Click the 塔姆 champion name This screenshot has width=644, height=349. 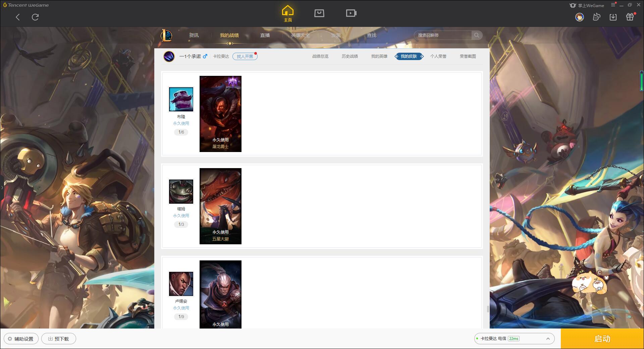coord(181,209)
